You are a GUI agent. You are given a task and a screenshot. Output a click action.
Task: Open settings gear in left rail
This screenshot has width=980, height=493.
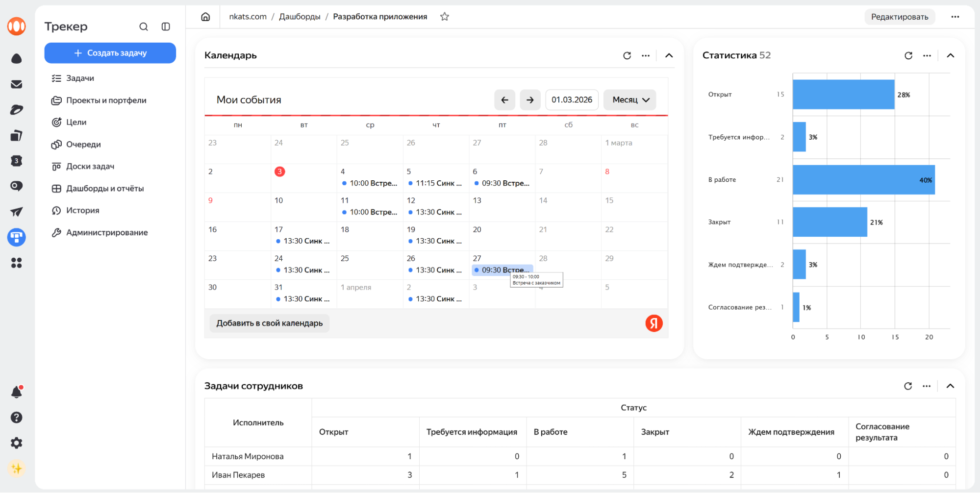pyautogui.click(x=17, y=443)
